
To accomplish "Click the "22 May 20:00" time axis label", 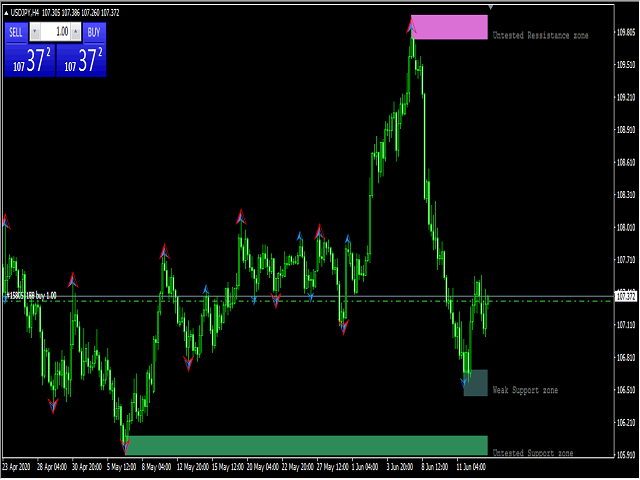I will tap(298, 467).
